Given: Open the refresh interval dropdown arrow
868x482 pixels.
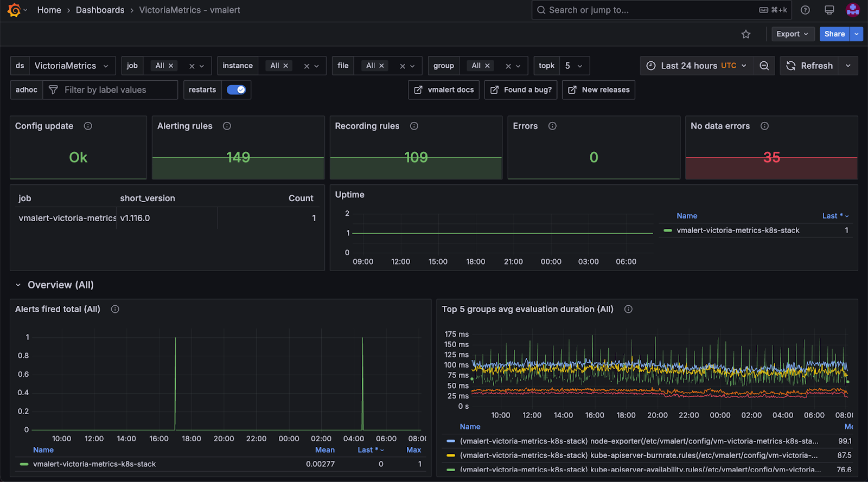Looking at the screenshot, I should [848, 66].
